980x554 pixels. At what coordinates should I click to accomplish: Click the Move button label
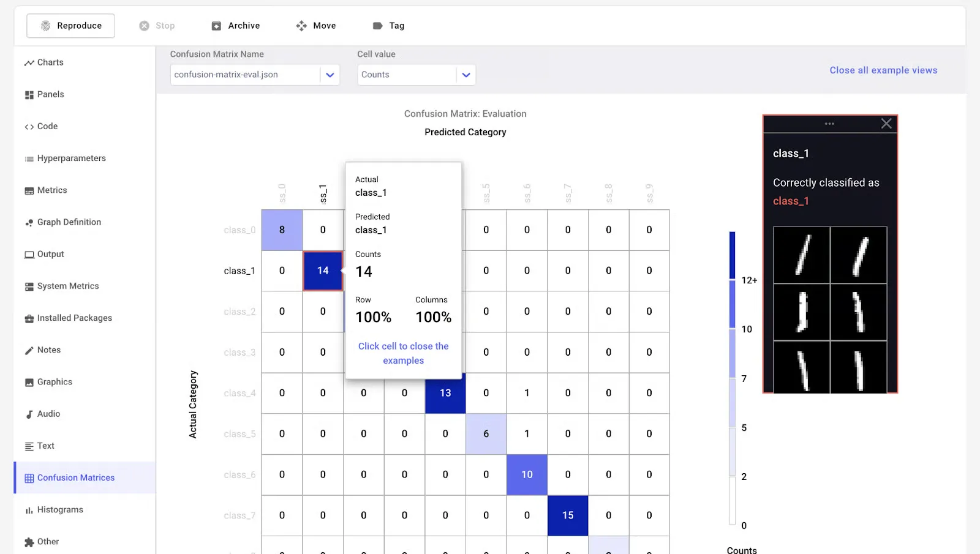coord(324,26)
